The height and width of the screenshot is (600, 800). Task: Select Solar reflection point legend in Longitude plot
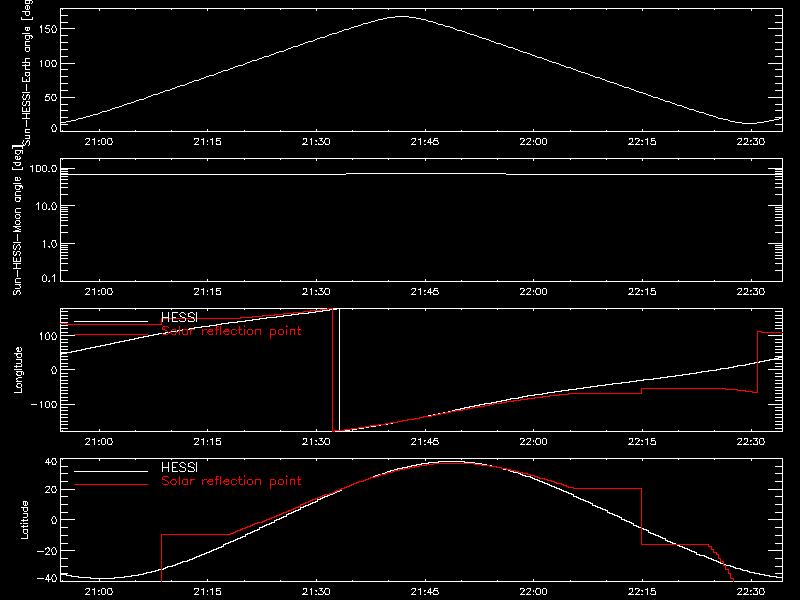[231, 331]
